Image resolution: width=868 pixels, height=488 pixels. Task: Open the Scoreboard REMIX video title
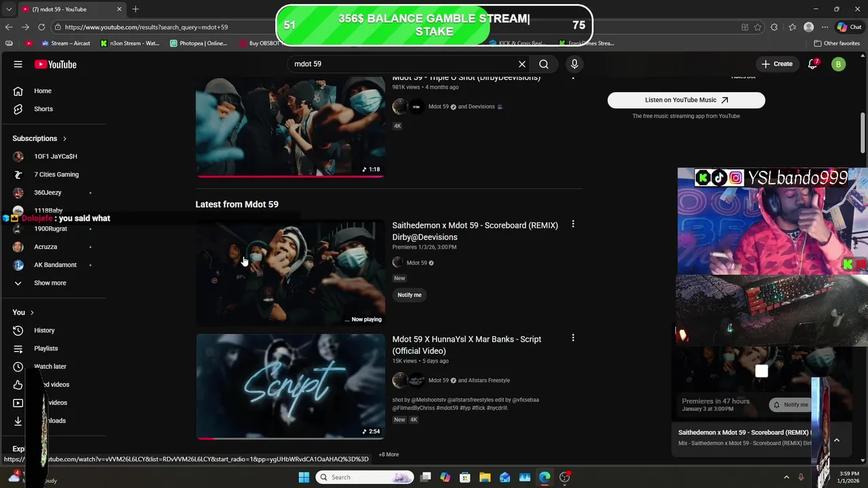point(475,231)
